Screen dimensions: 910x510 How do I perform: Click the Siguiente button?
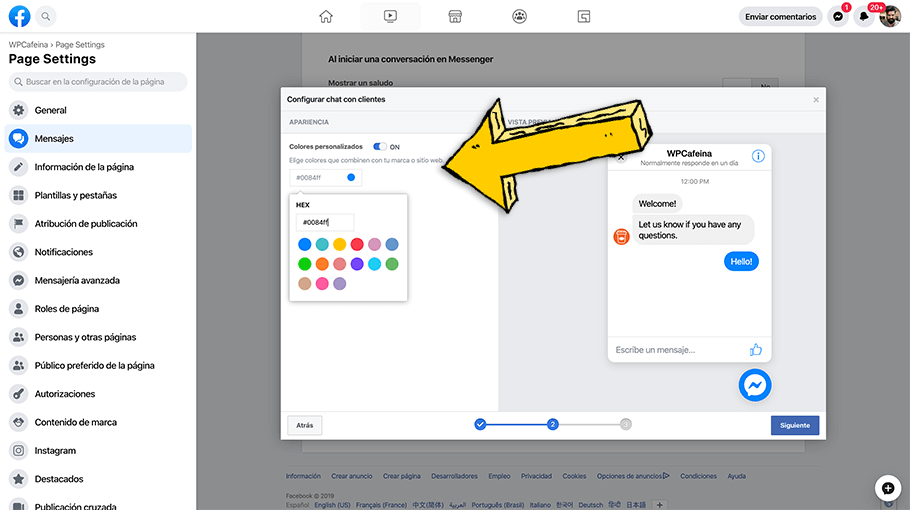click(795, 425)
